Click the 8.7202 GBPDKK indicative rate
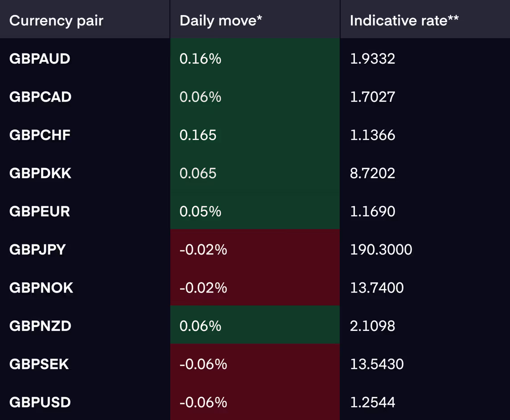This screenshot has width=510, height=420. pos(372,173)
